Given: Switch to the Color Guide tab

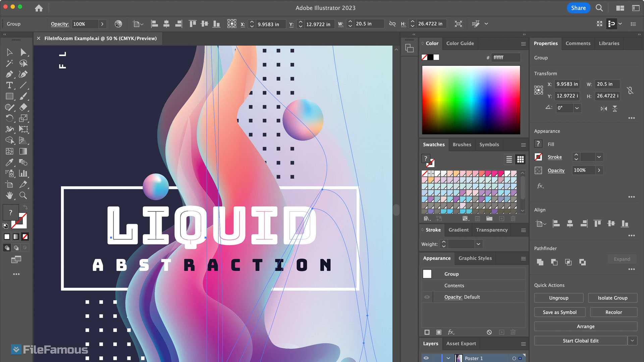Looking at the screenshot, I should click(460, 43).
